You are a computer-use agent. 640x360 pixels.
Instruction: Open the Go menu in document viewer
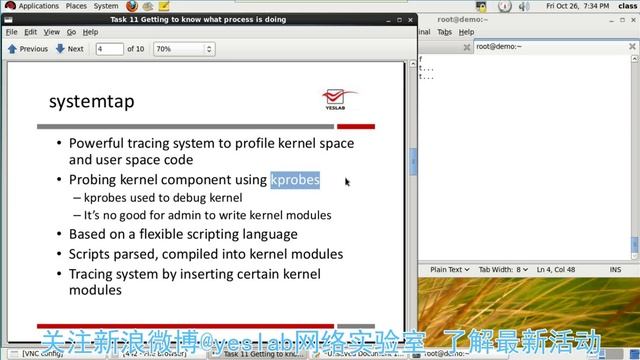[x=71, y=32]
